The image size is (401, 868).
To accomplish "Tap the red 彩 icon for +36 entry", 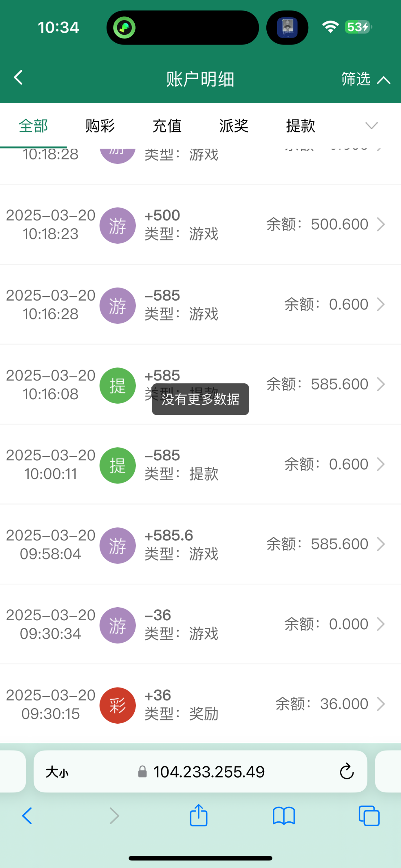I will pos(118,705).
